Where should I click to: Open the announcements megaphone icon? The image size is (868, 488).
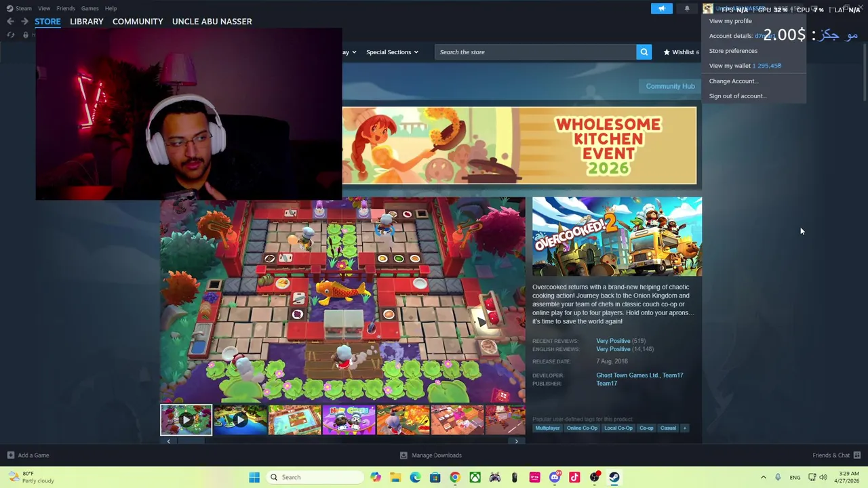662,9
